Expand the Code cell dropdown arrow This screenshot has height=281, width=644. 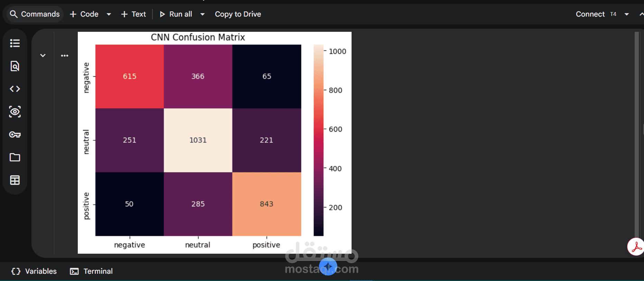point(109,14)
